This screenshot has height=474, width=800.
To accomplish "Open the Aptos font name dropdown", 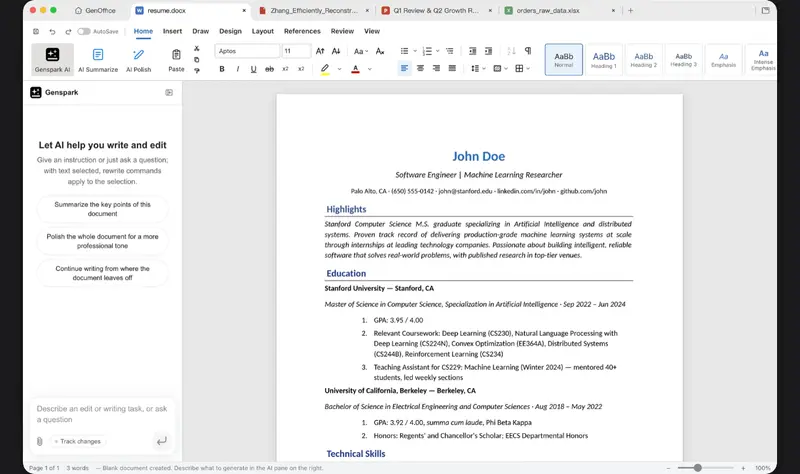I will pyautogui.click(x=247, y=51).
